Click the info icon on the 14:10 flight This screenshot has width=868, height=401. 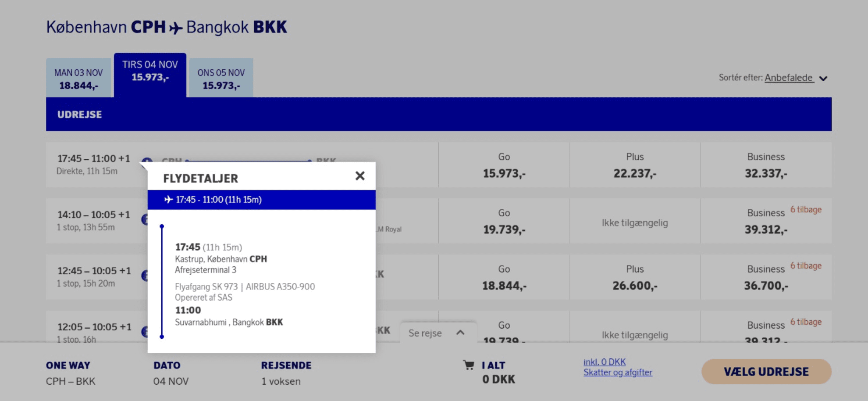pyautogui.click(x=144, y=219)
